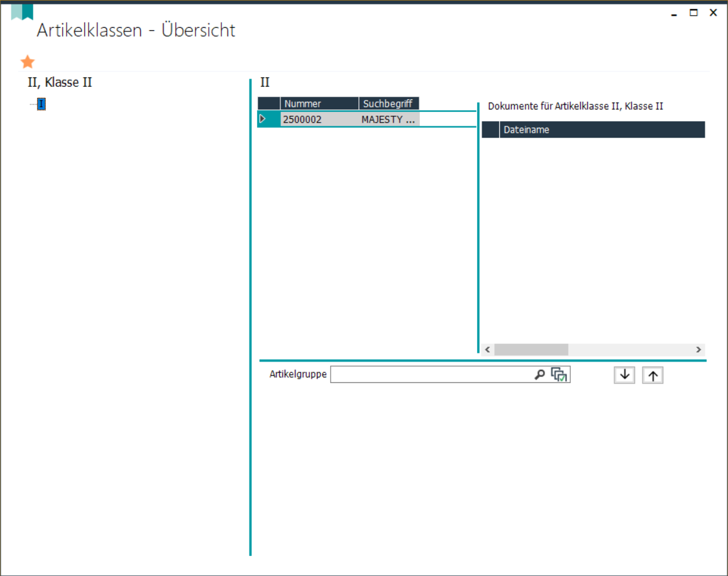This screenshot has height=576, width=728.
Task: Click the Artikelgruppe label
Action: coord(297,374)
